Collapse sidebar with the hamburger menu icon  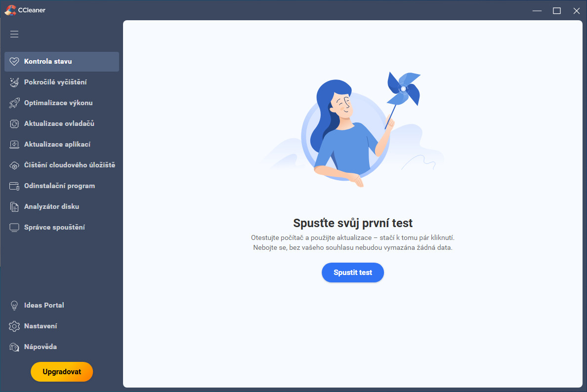point(14,34)
